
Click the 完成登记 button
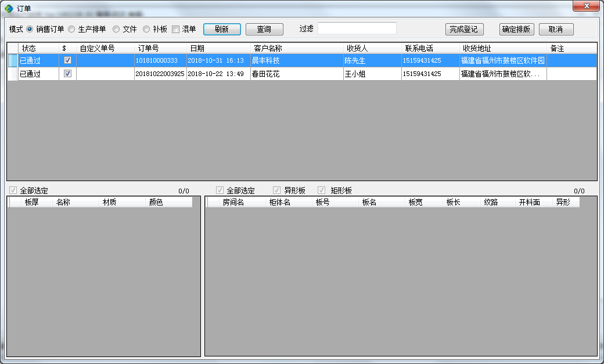[x=464, y=29]
